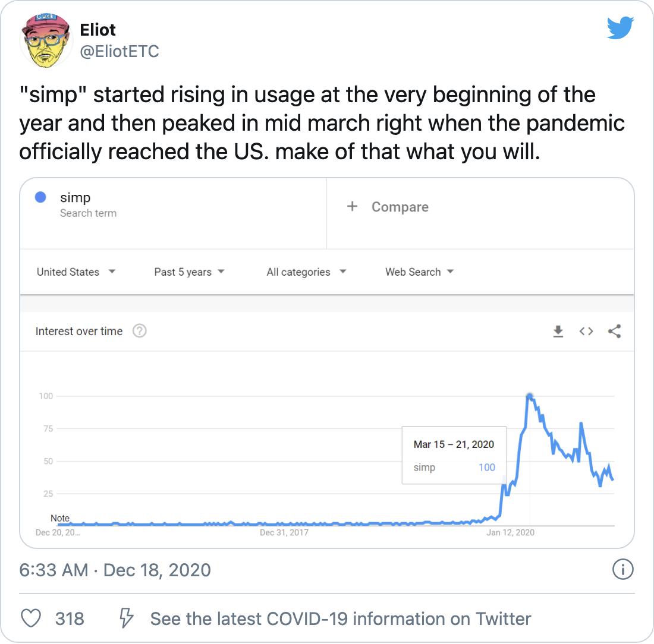Click the help question mark icon
Screen dimensions: 654x644
click(139, 331)
